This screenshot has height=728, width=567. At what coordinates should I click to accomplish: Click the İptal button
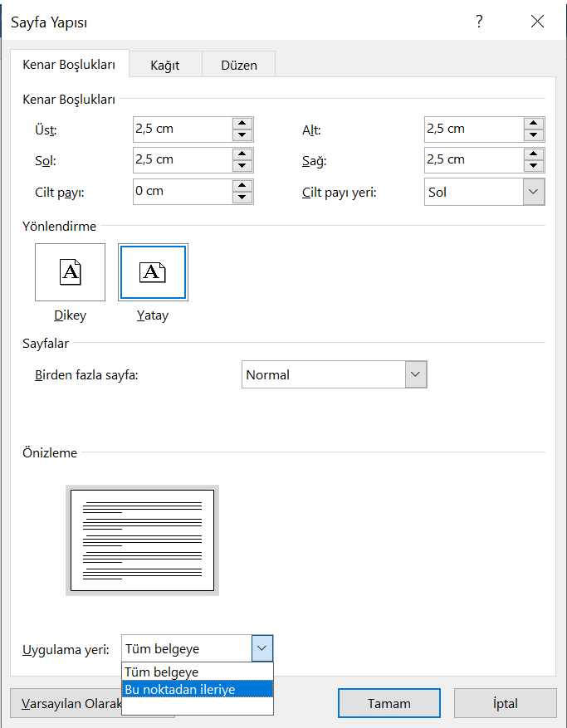[x=505, y=703]
